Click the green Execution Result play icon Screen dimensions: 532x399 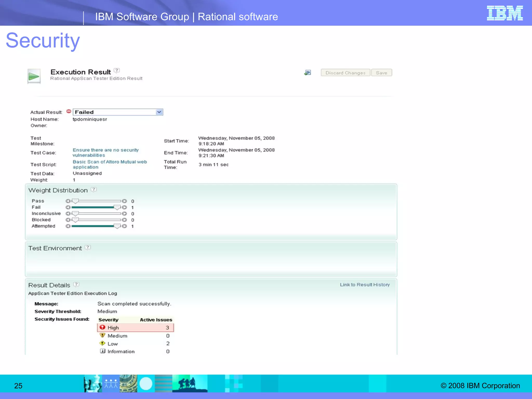click(34, 76)
